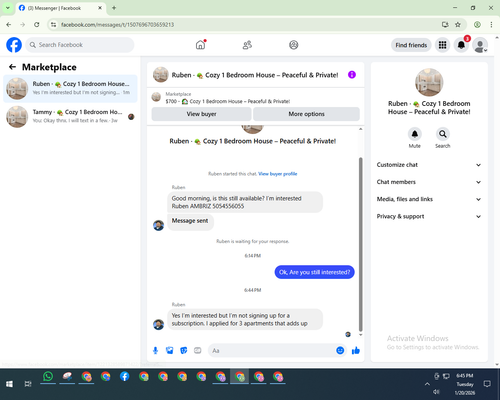Bookmark this page with the star icon
500x400 pixels.
click(458, 25)
